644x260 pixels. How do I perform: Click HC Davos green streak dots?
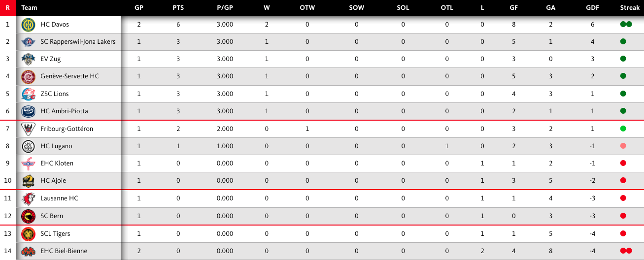[626, 25]
